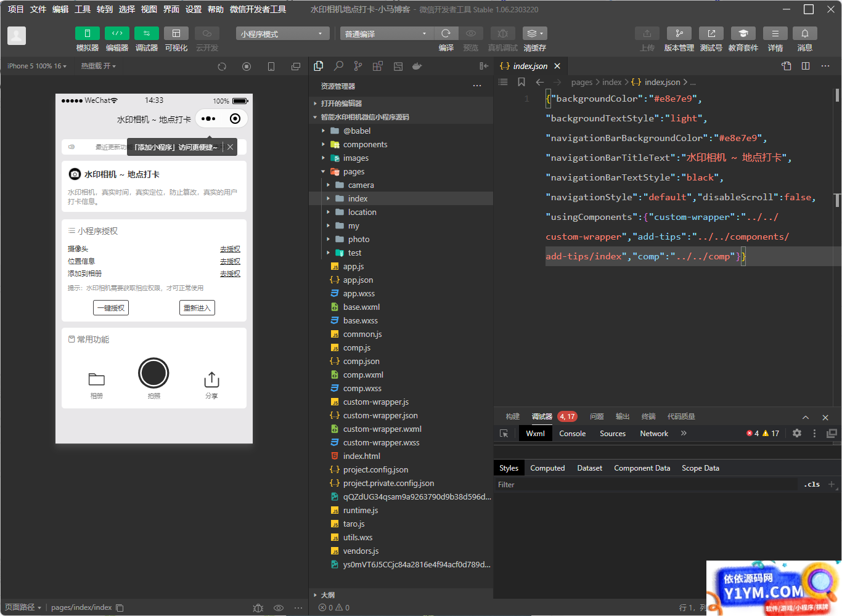Toggle the Simulator panel button

point(87,33)
